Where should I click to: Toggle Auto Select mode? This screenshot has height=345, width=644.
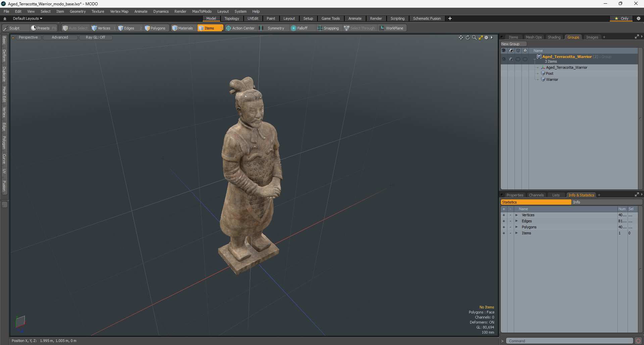[75, 28]
